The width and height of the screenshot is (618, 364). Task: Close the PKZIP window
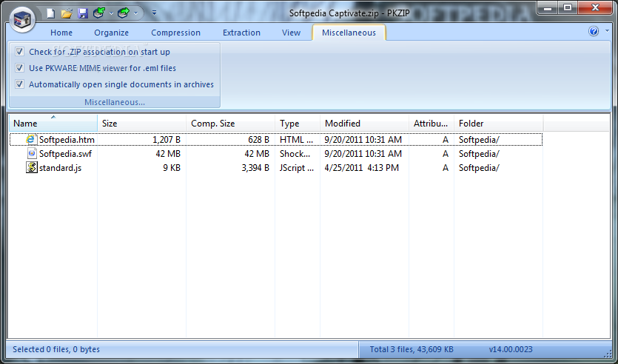(x=595, y=7)
